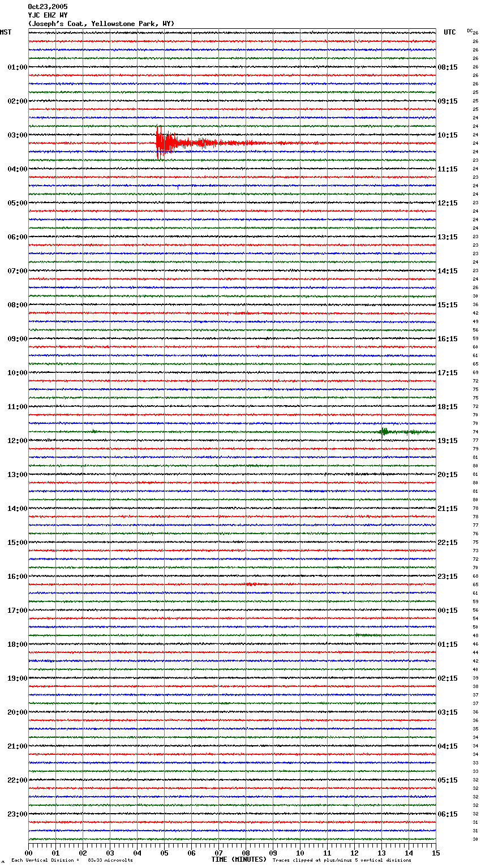Select the 13:00 MST time label
Screen dimensions: 481x868
coord(18,475)
